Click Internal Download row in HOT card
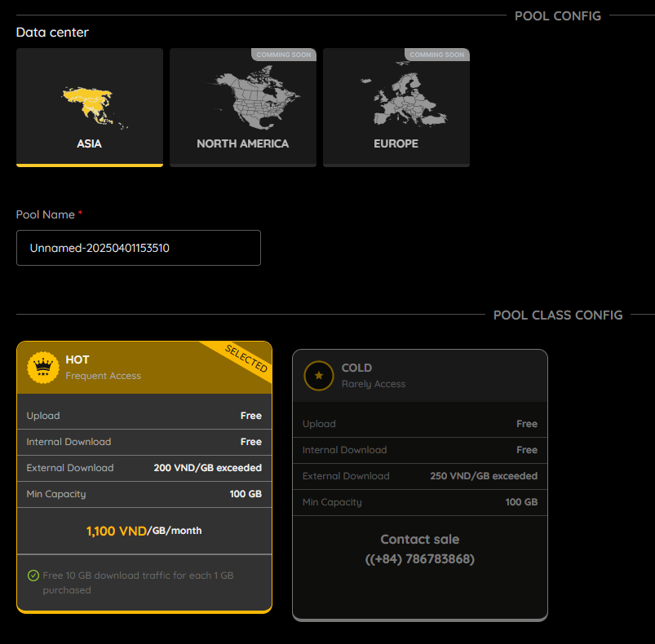 pos(144,442)
